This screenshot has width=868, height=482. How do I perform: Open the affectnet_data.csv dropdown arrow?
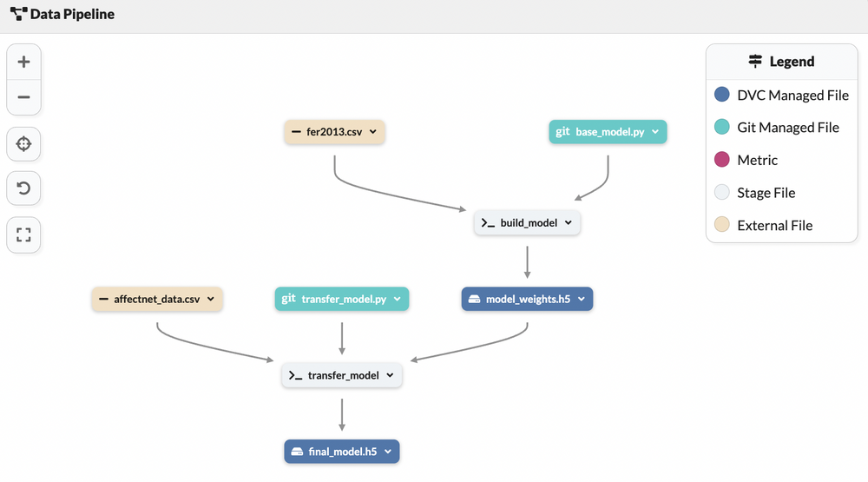click(211, 300)
